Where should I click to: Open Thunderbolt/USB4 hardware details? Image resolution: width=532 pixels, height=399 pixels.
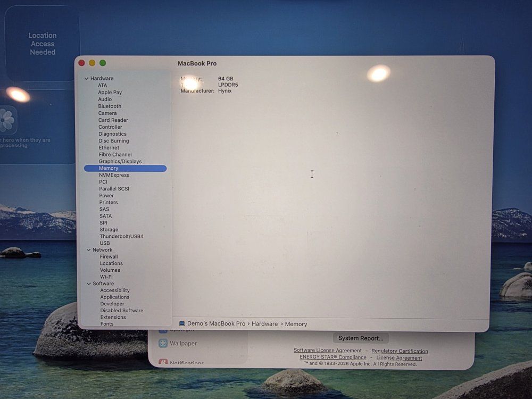click(x=121, y=236)
